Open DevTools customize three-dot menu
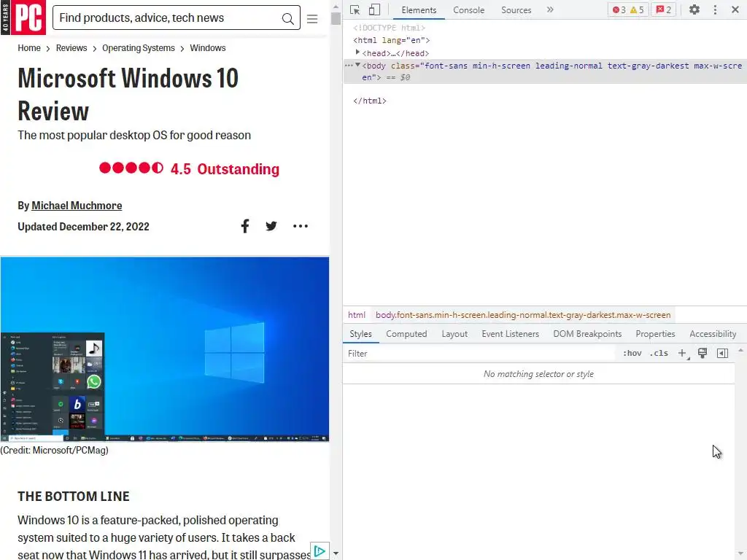The height and width of the screenshot is (560, 747). tap(715, 9)
